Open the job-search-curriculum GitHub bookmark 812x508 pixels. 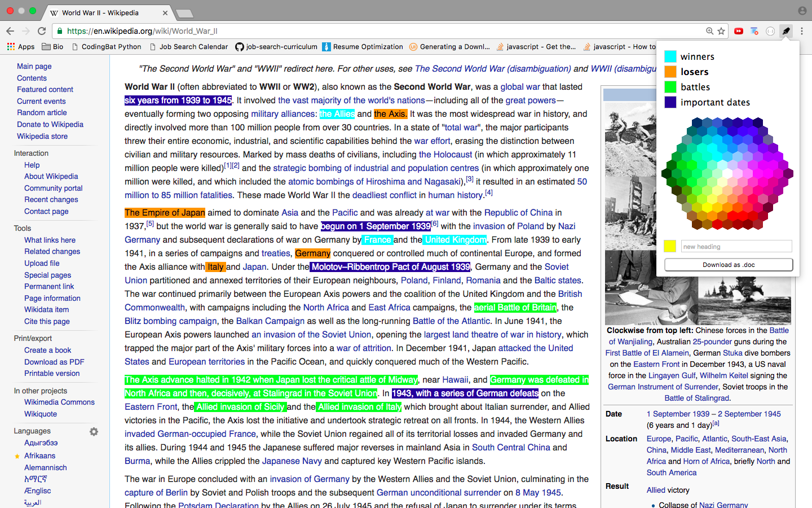pyautogui.click(x=276, y=47)
